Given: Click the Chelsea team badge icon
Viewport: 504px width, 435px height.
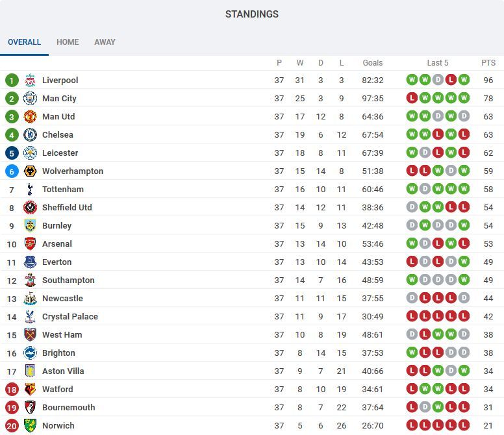Looking at the screenshot, I should 30,135.
